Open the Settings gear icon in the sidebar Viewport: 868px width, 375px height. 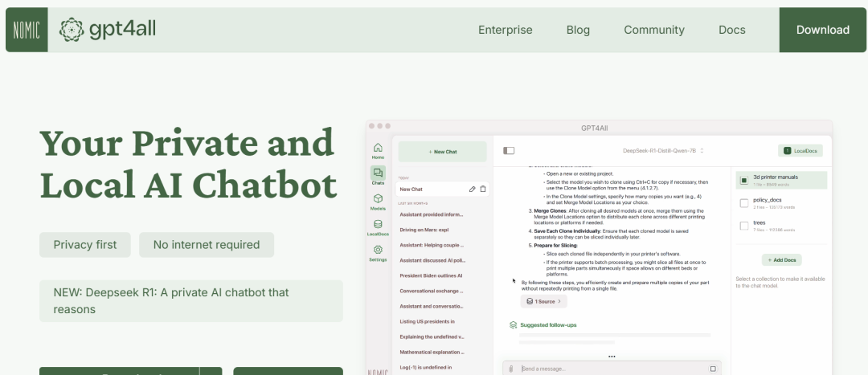pos(378,250)
